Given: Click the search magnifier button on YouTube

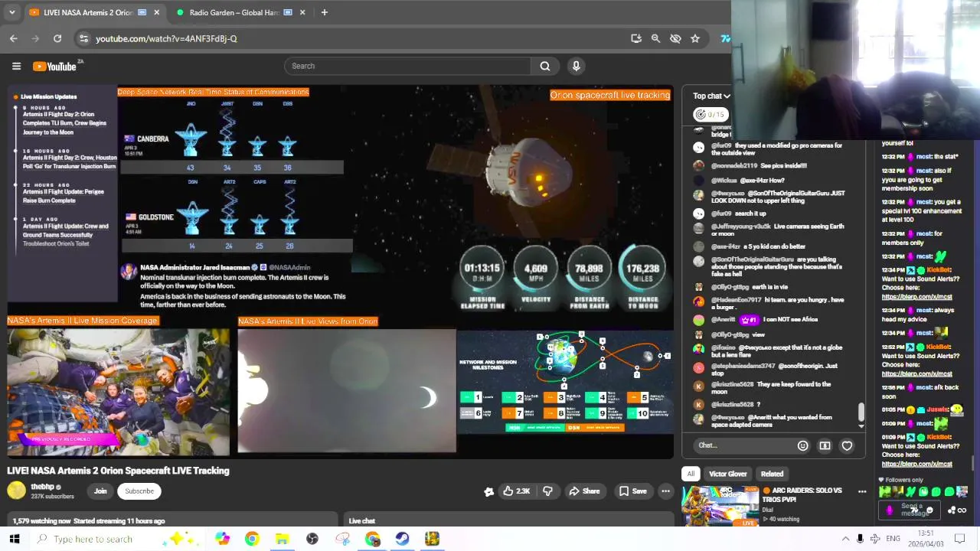Looking at the screenshot, I should pyautogui.click(x=545, y=66).
